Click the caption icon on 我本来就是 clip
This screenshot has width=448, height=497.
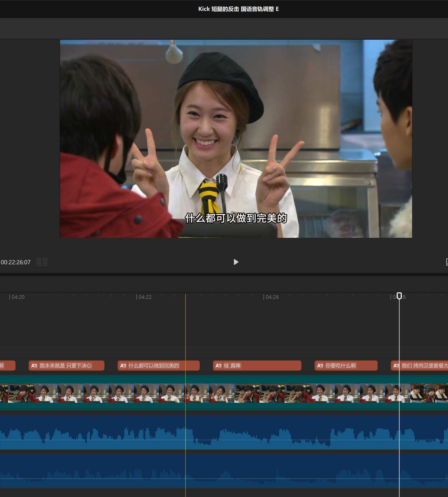point(34,366)
